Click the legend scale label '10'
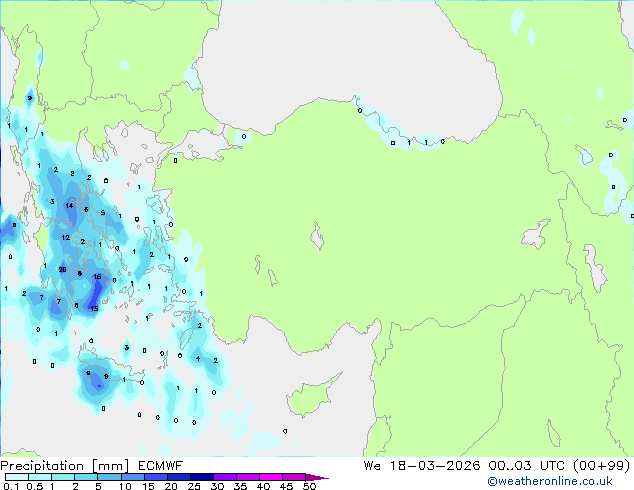The height and width of the screenshot is (490, 634). pos(125,486)
